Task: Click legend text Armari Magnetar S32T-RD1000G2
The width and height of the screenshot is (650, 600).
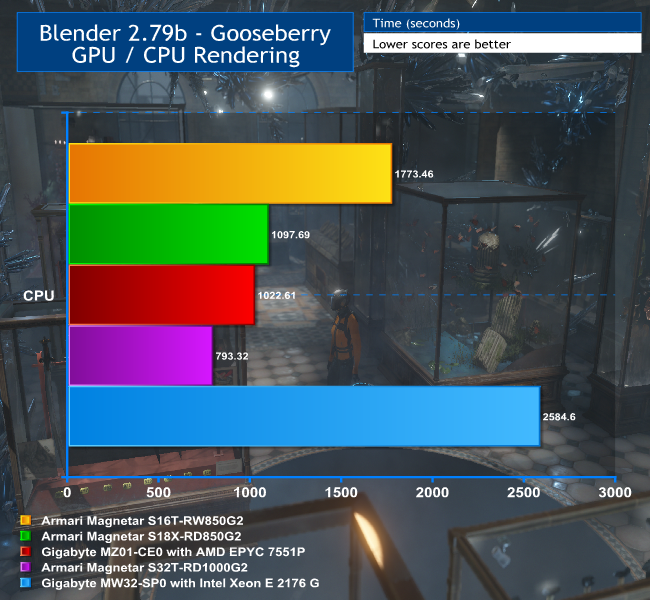Action: (x=144, y=568)
